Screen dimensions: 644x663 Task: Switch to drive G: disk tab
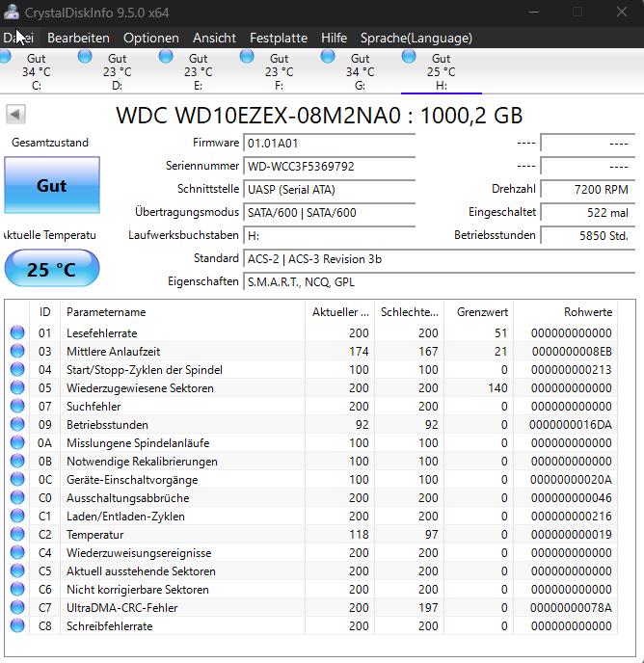click(x=361, y=71)
